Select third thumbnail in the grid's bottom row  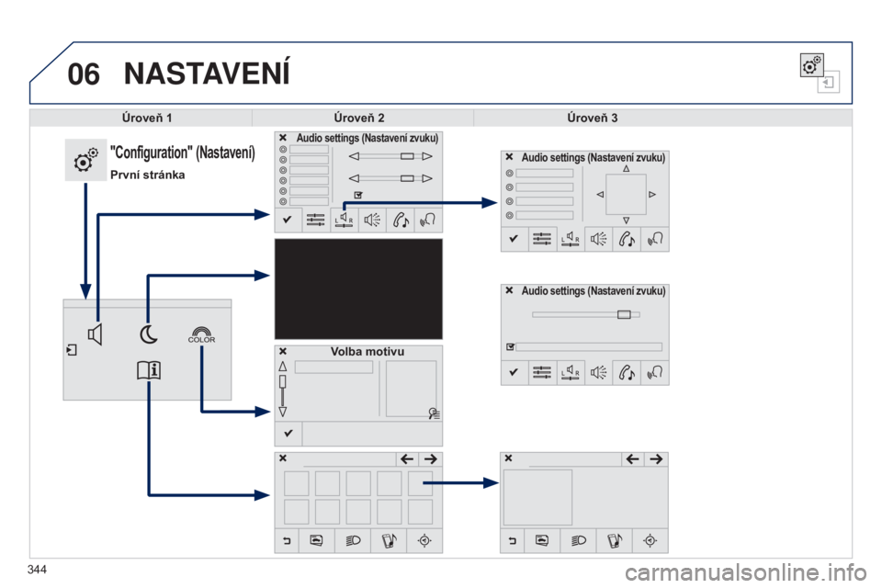tap(358, 512)
